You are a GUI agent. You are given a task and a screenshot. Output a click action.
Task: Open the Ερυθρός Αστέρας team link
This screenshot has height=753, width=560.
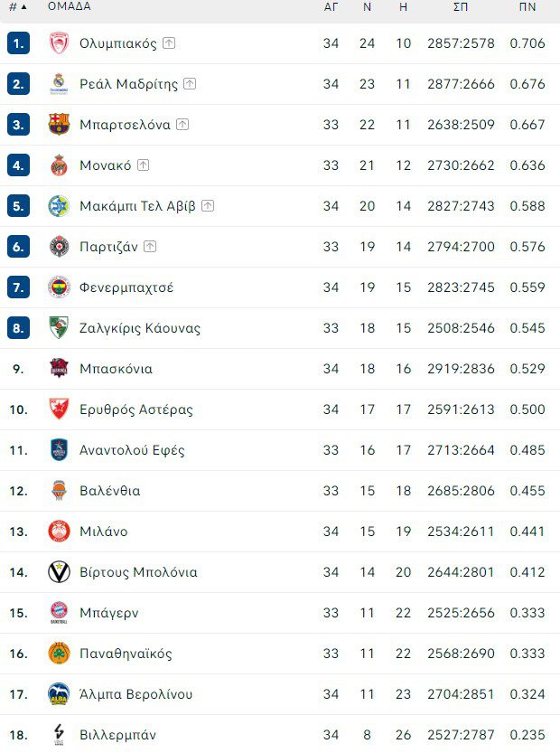136,409
